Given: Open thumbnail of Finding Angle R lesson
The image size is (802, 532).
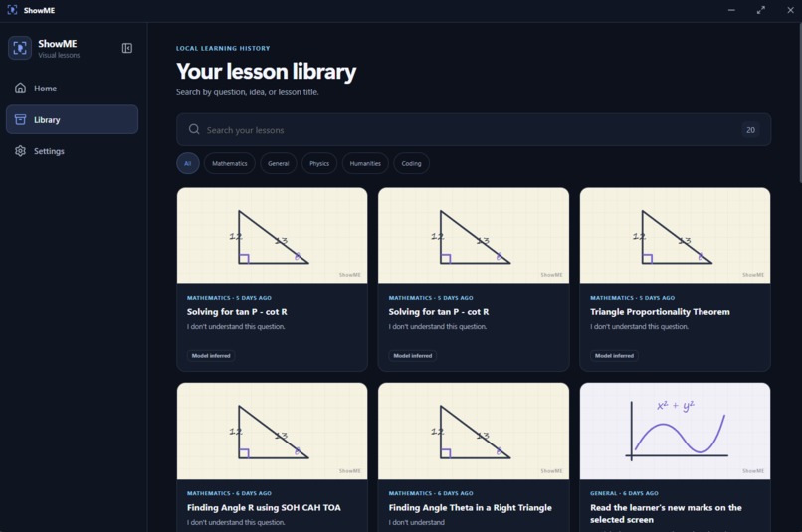Looking at the screenshot, I should [x=272, y=432].
